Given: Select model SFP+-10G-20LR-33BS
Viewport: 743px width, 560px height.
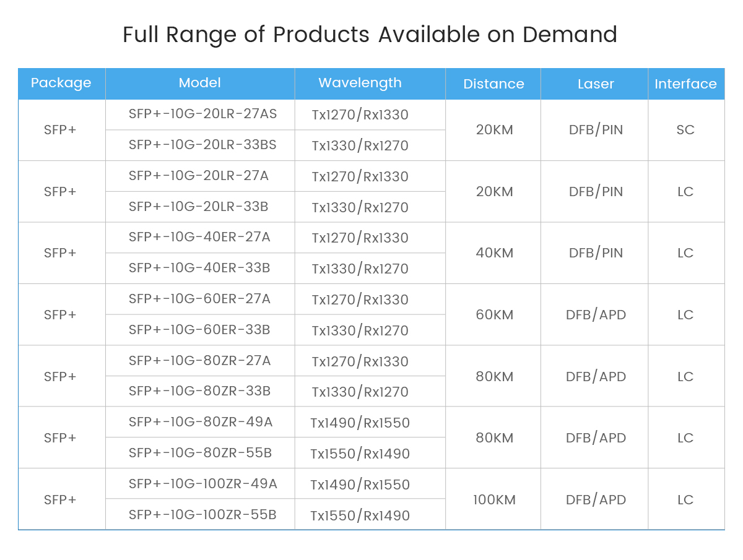Looking at the screenshot, I should pos(202,145).
